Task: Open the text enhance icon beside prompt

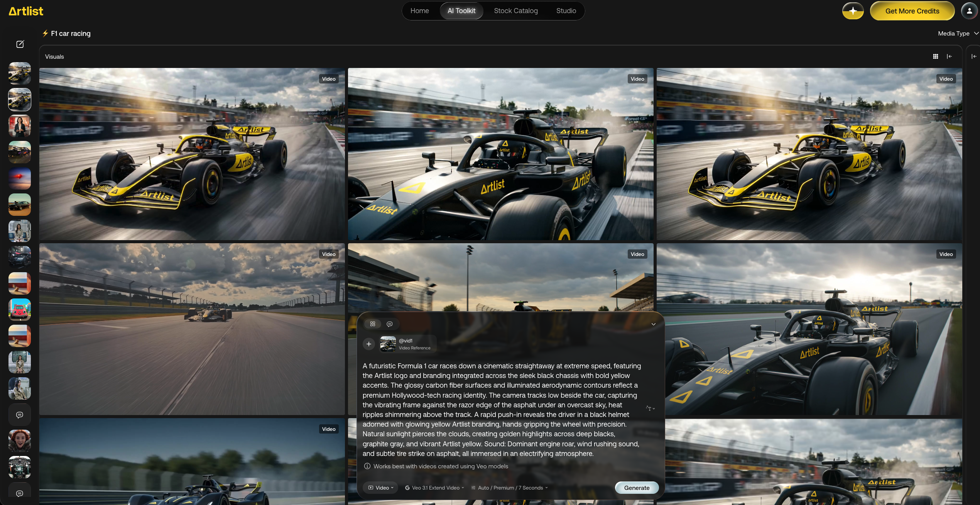Action: [651, 408]
